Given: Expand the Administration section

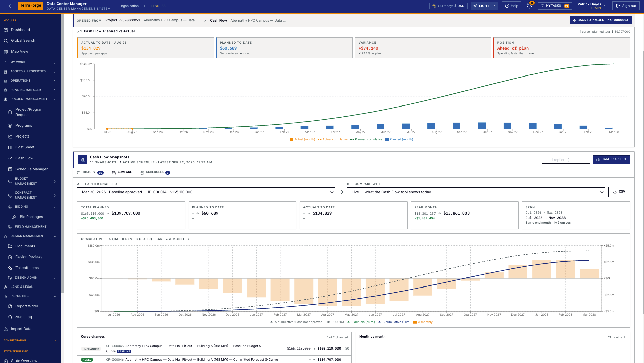Looking at the screenshot, I should pyautogui.click(x=30, y=341).
